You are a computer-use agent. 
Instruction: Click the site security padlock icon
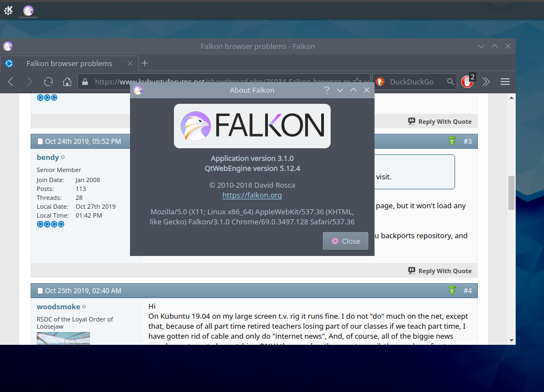click(85, 82)
